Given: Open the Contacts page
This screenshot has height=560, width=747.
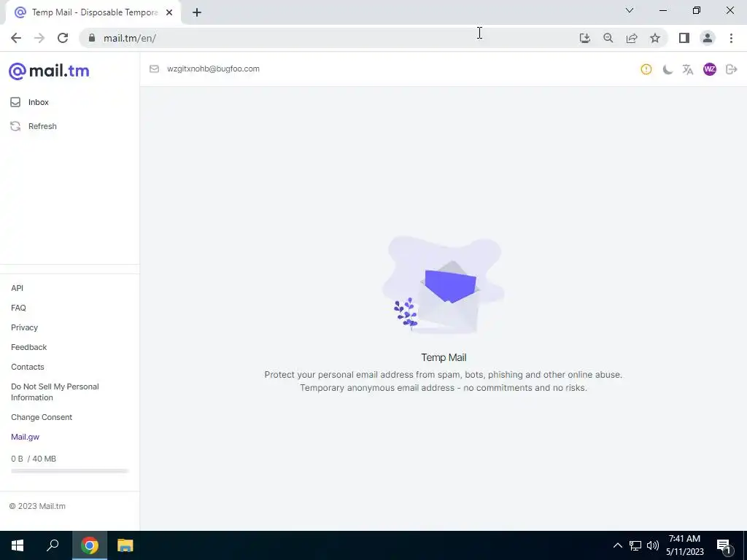Looking at the screenshot, I should pyautogui.click(x=28, y=367).
